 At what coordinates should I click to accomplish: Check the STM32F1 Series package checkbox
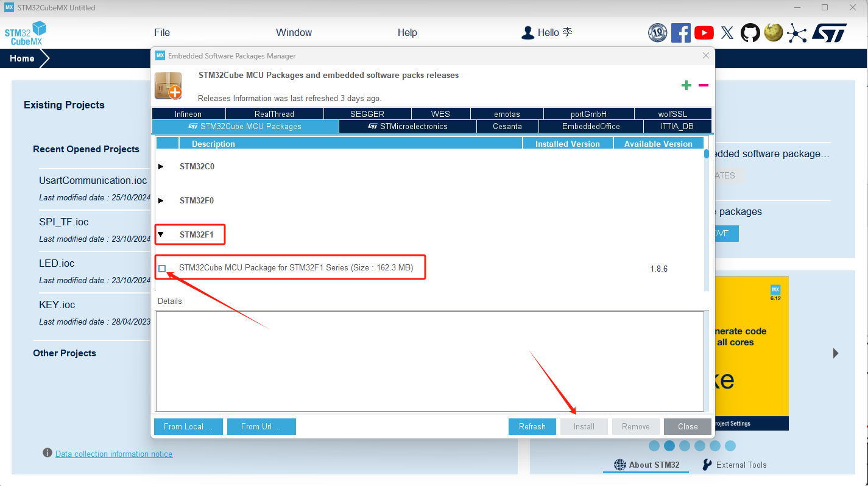click(162, 269)
